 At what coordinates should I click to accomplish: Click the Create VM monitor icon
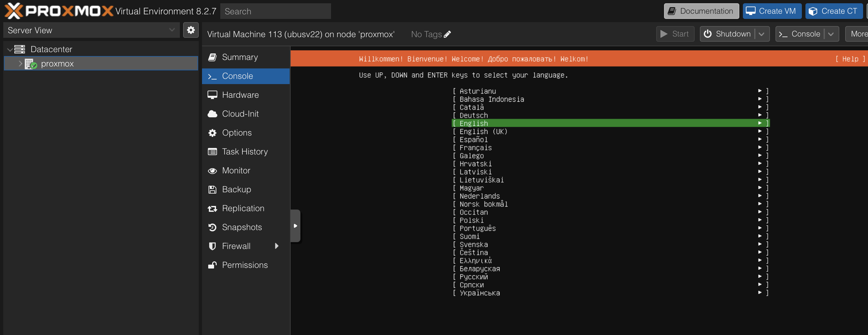pos(750,11)
